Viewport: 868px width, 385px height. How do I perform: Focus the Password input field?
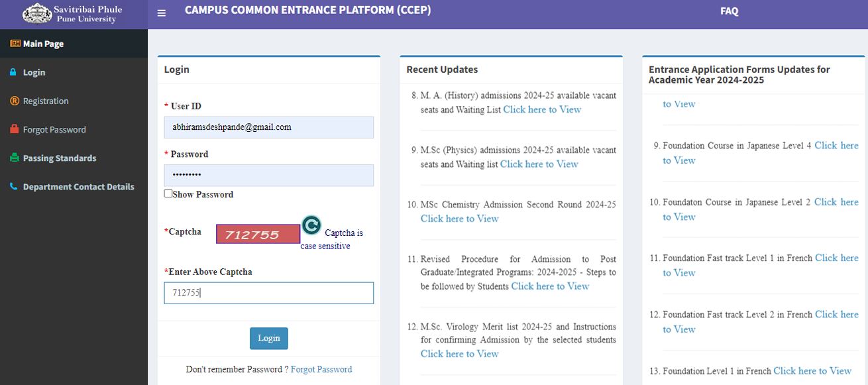[269, 176]
